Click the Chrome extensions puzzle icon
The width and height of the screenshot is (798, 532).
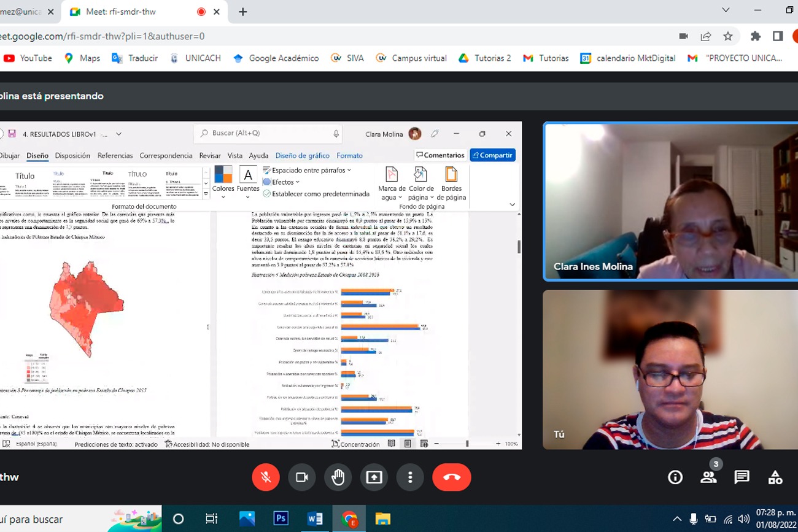pyautogui.click(x=755, y=36)
